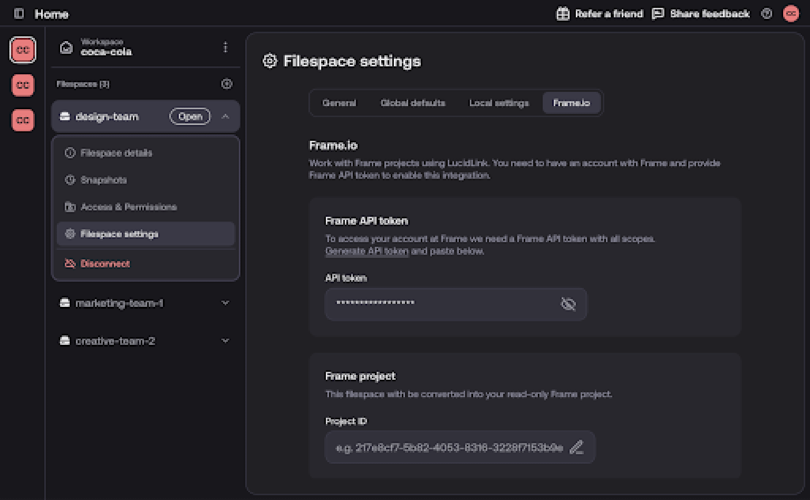The image size is (810, 500).
Task: Click the Home title in the top bar
Action: coord(52,14)
